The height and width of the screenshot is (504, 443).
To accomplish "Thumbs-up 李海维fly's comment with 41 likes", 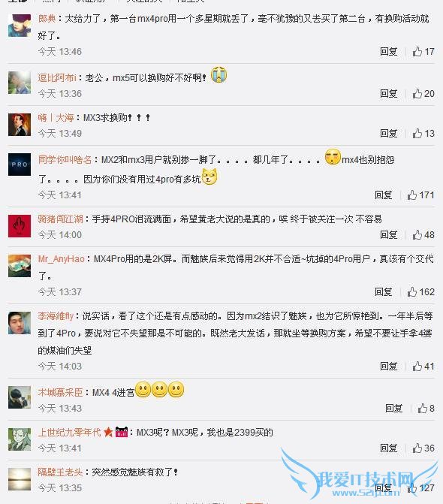I will (x=423, y=366).
